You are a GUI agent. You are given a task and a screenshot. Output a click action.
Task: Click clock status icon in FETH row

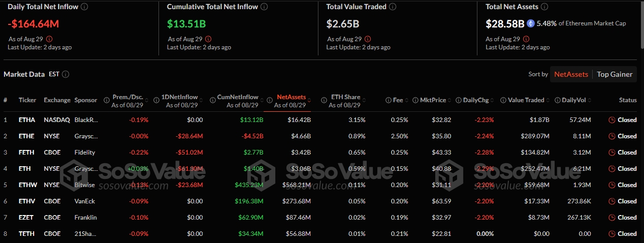[x=612, y=153]
